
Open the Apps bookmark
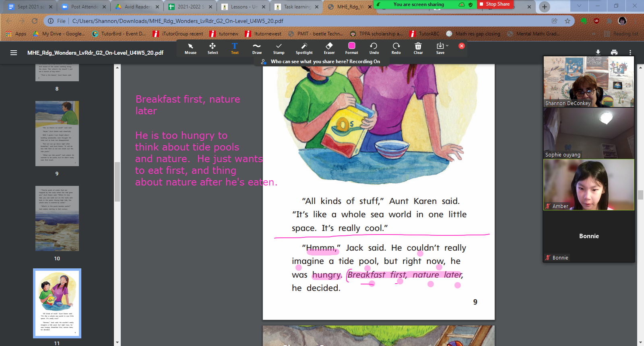17,34
